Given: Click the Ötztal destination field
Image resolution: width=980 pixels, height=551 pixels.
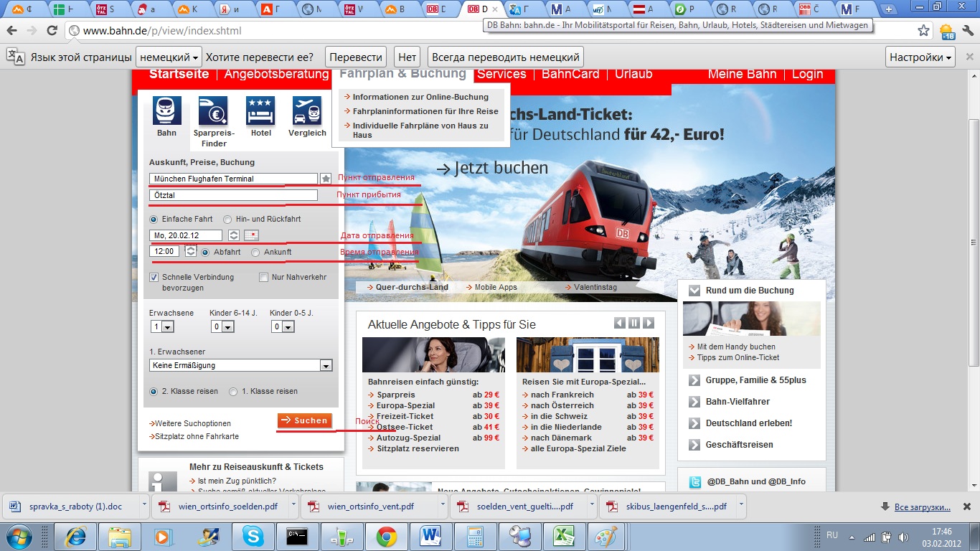Looking at the screenshot, I should [x=233, y=195].
